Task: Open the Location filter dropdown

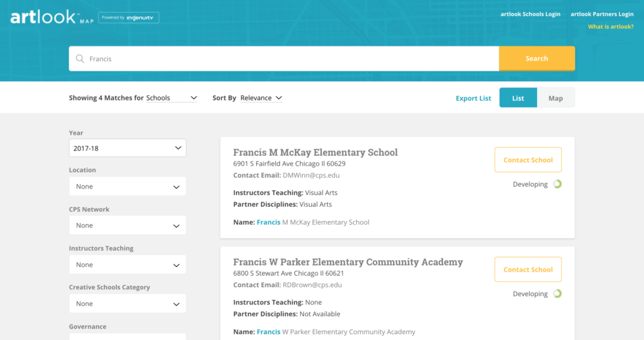Action: coord(128,187)
